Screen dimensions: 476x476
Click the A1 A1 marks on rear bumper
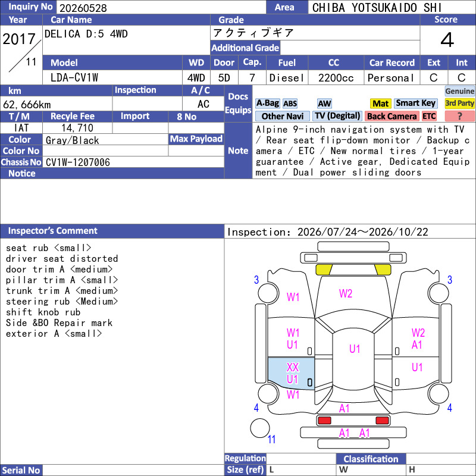tap(354, 433)
